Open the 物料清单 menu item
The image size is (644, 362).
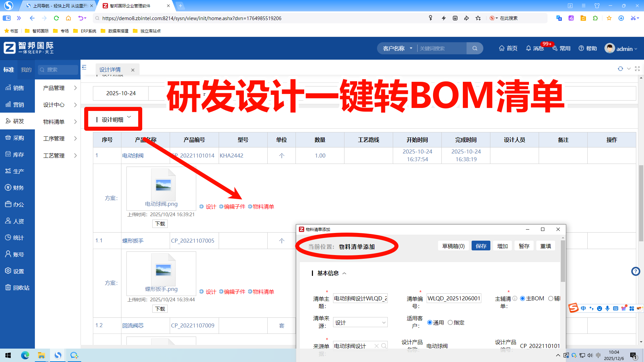(x=54, y=122)
